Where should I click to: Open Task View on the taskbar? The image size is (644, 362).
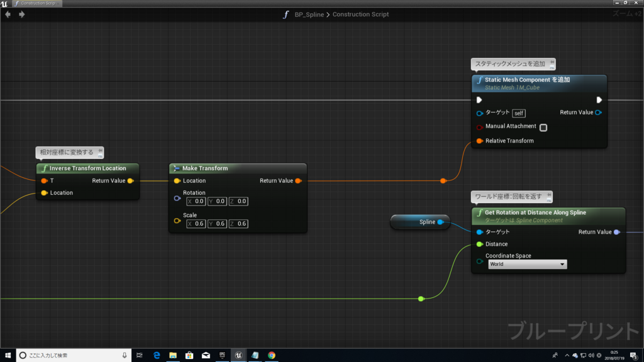point(140,356)
